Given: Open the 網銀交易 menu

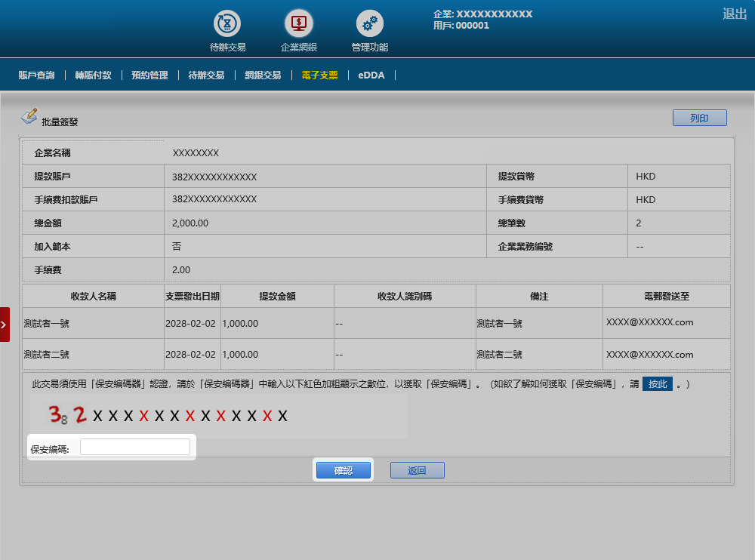Looking at the screenshot, I should [x=263, y=75].
